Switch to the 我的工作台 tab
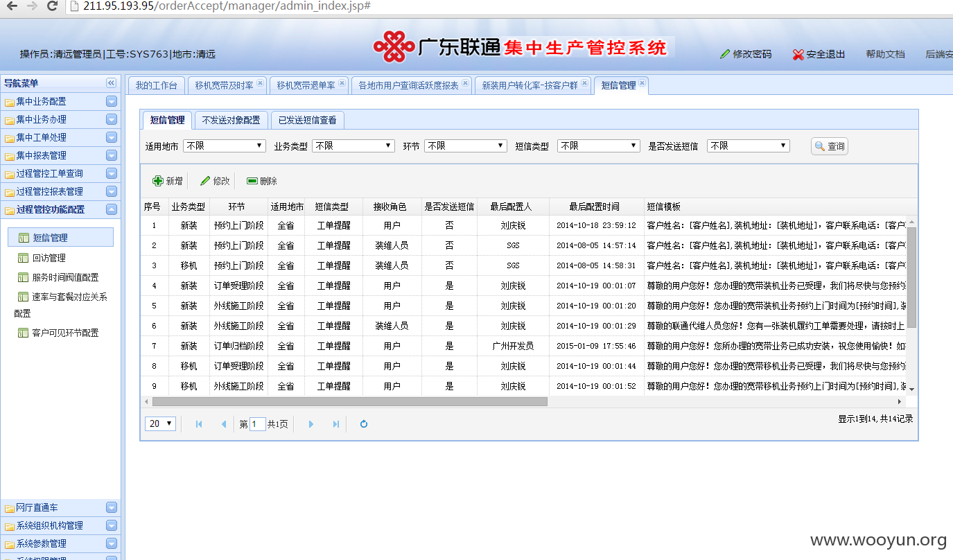This screenshot has width=953, height=560. click(156, 85)
